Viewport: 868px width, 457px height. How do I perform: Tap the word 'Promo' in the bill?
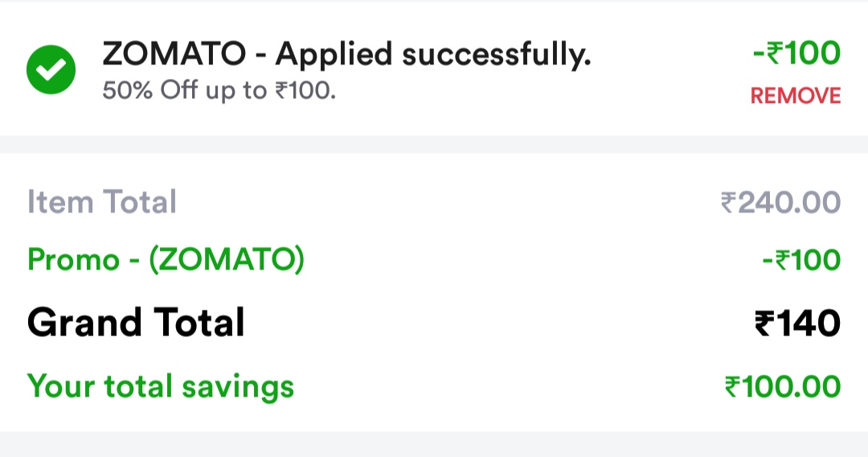click(x=73, y=260)
